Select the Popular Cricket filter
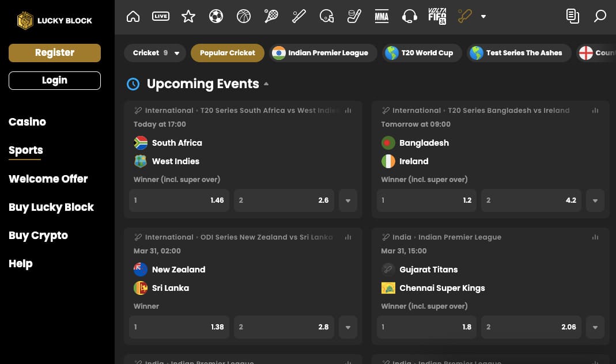Screen dimensions: 616x364 [228, 53]
